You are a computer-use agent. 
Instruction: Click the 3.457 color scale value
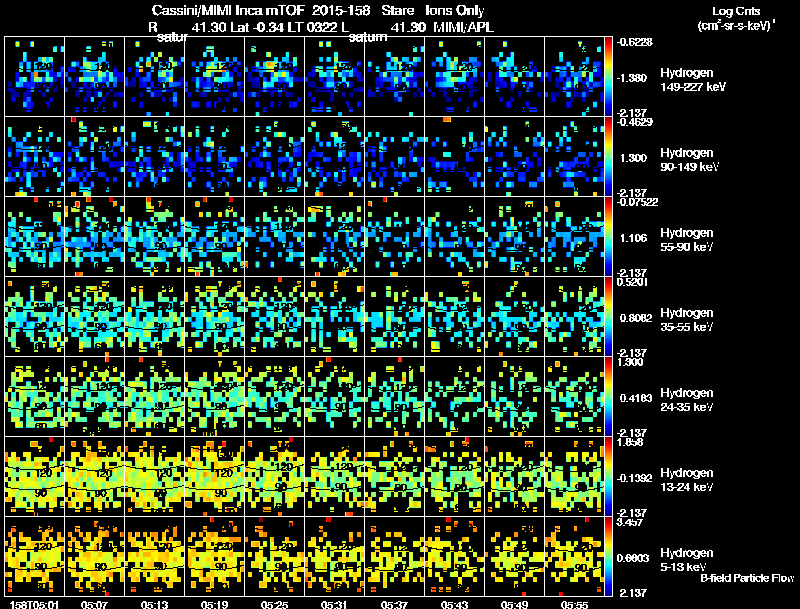tap(631, 522)
